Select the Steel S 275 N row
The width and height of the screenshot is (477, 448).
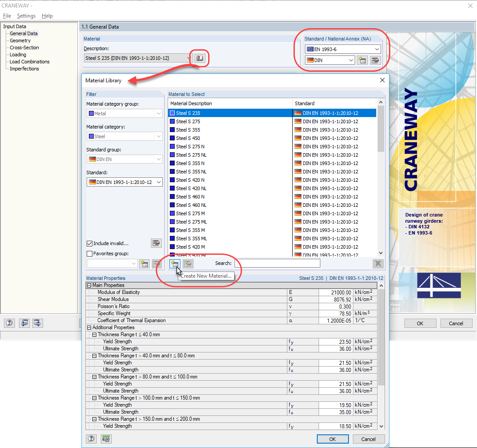[x=272, y=147]
